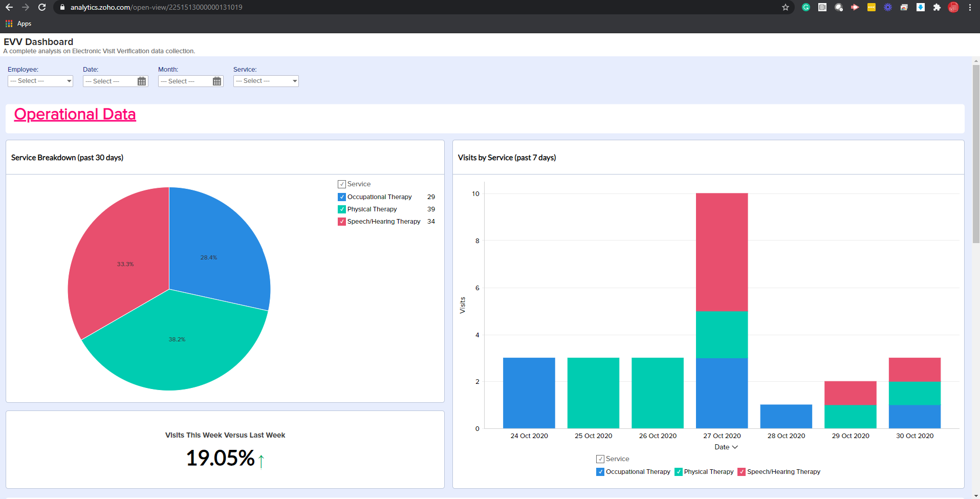Click the 'Visits by Service (past 7 days)' title
Screen dimensions: 980x499
pyautogui.click(x=507, y=158)
